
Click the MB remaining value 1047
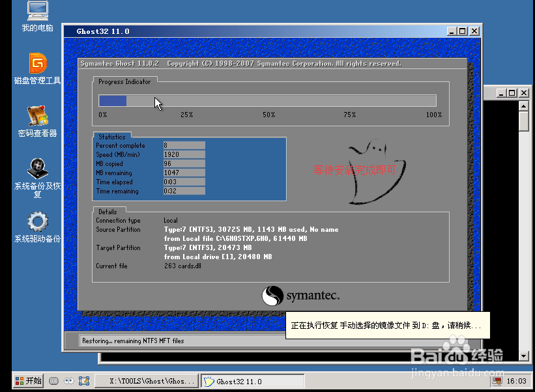[x=184, y=173]
